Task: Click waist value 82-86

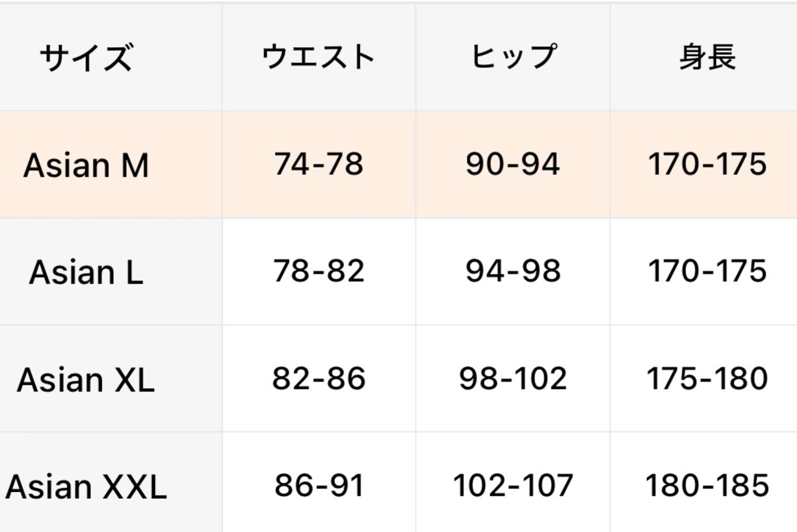Action: pyautogui.click(x=318, y=378)
